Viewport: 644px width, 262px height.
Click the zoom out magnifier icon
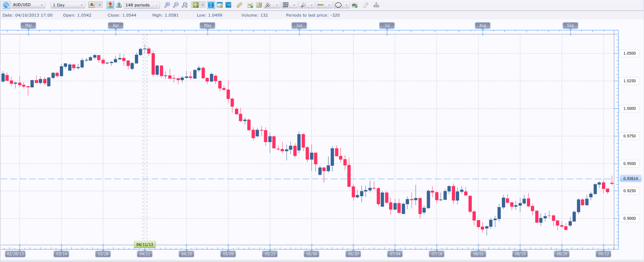tap(176, 5)
